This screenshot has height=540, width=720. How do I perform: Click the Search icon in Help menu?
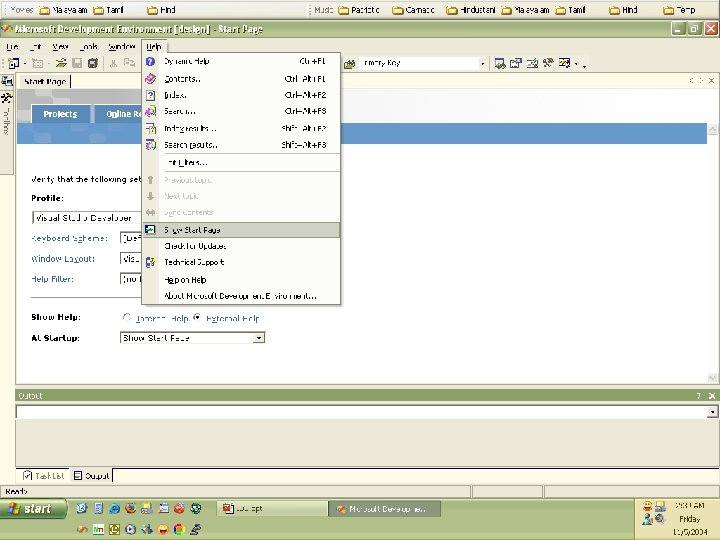point(150,112)
